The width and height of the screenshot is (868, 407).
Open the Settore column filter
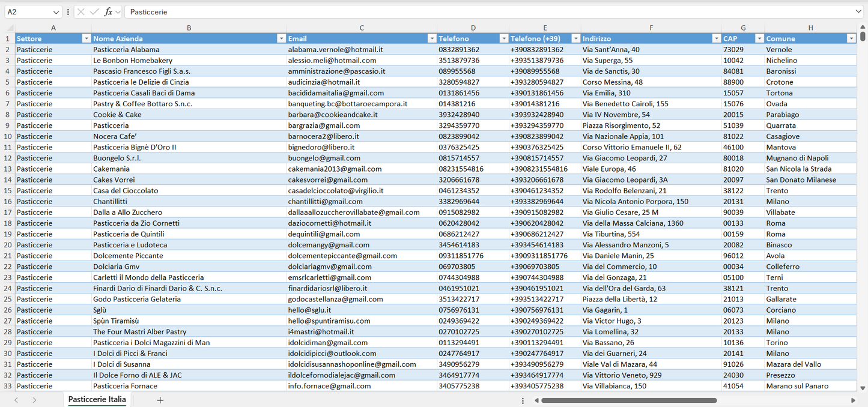pos(86,38)
